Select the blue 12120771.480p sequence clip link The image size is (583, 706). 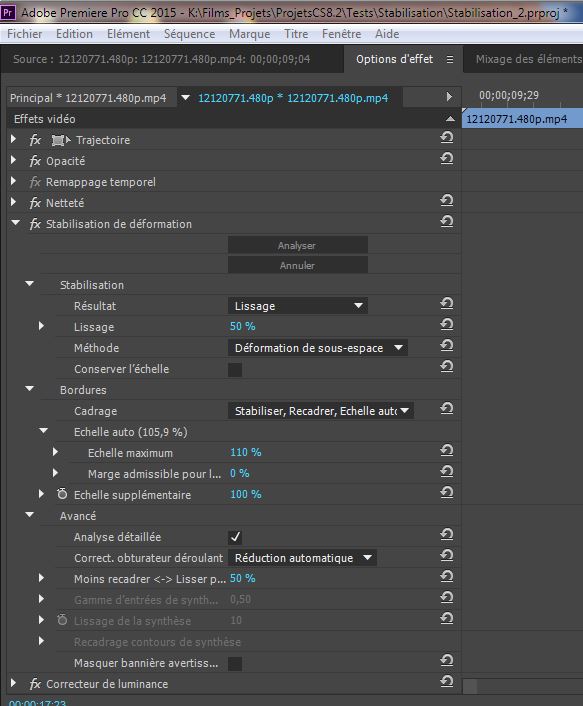293,98
